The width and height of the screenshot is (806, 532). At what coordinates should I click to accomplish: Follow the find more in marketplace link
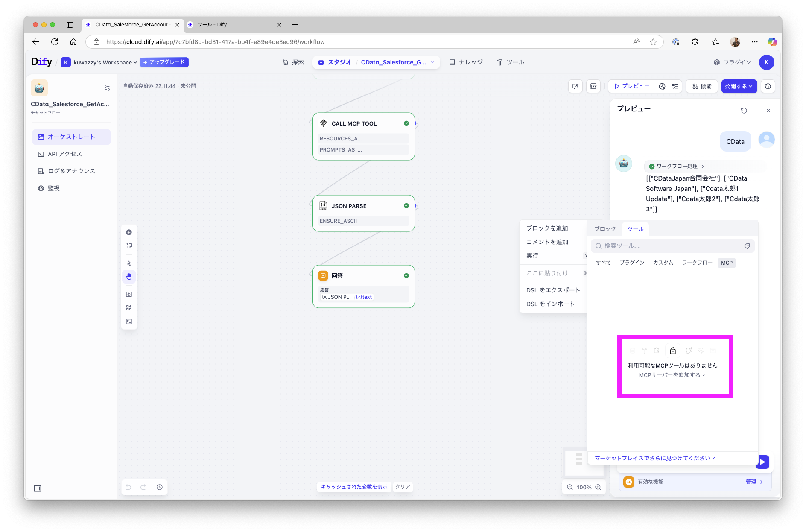point(655,458)
